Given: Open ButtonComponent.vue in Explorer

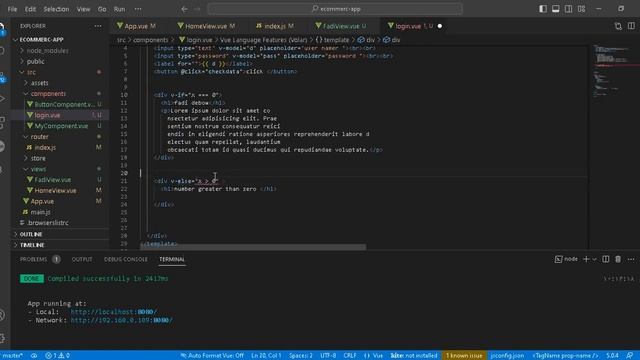Looking at the screenshot, I should click(x=64, y=104).
